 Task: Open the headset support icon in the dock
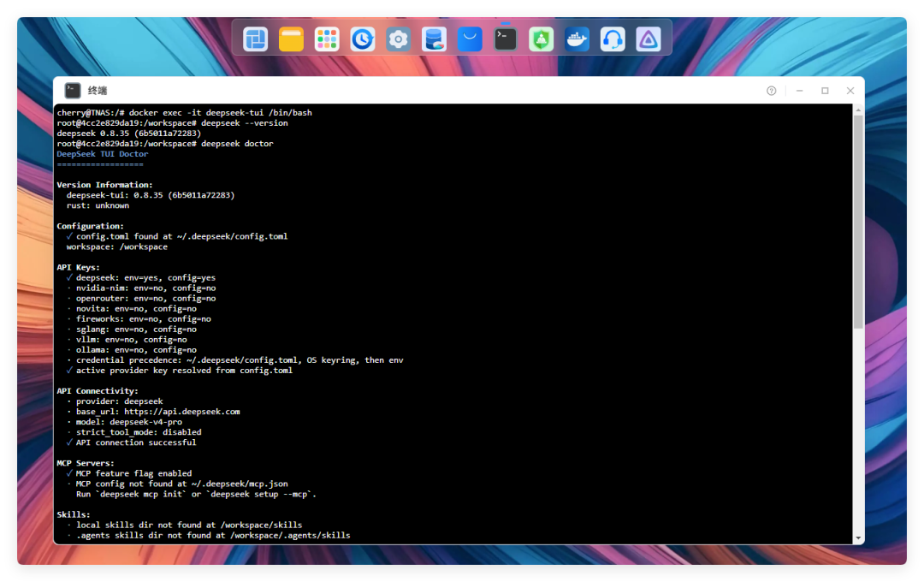click(613, 39)
